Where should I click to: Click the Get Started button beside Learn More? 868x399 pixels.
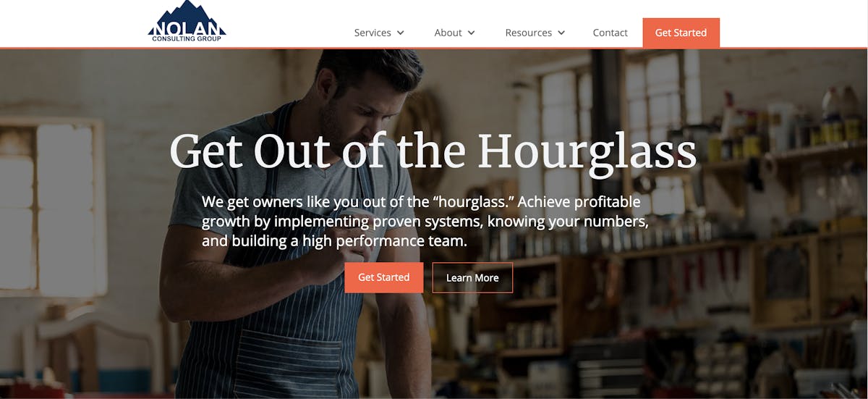383,277
